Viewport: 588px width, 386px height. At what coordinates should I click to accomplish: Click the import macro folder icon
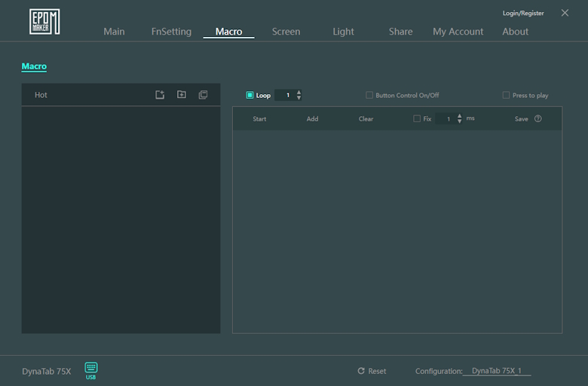coord(182,95)
